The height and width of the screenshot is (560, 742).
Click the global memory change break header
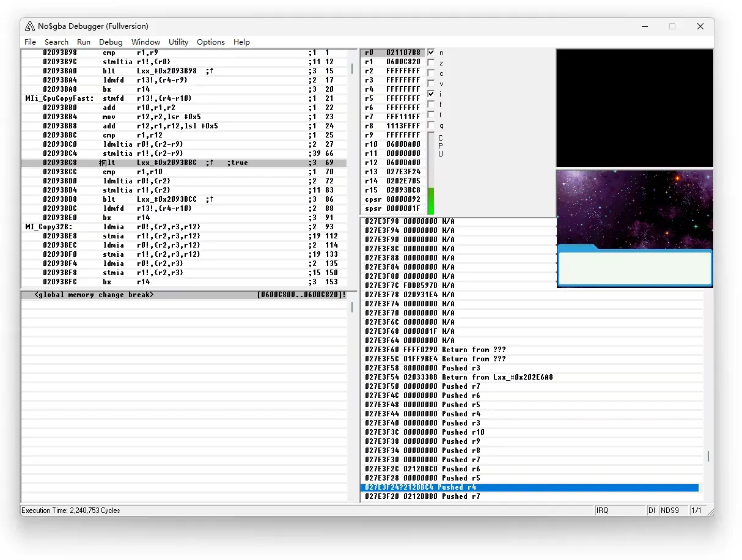tap(183, 295)
